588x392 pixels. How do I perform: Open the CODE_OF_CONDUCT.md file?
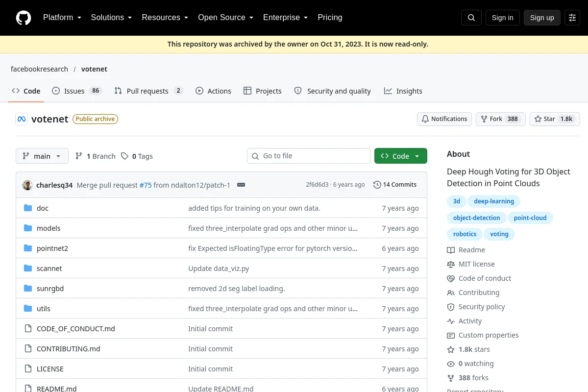76,329
